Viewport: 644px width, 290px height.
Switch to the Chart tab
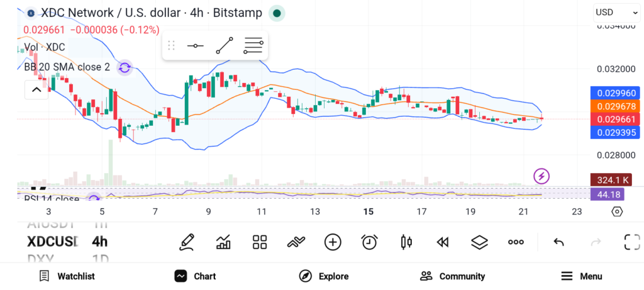(x=195, y=276)
